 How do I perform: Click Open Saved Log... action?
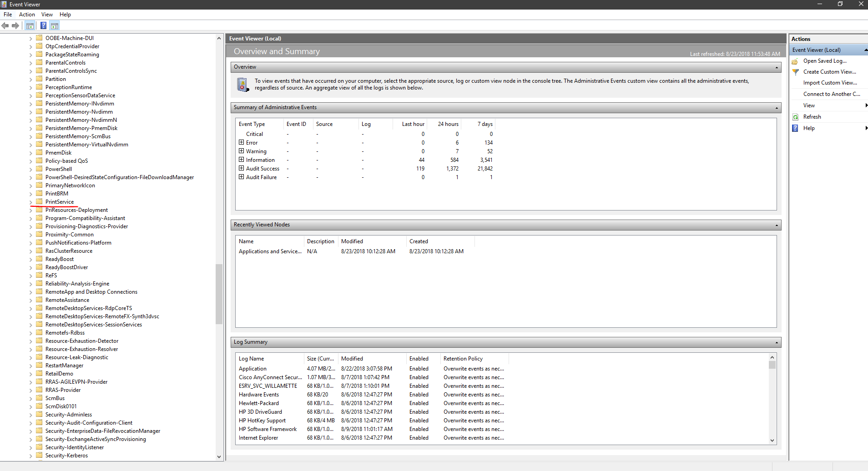[x=825, y=61]
